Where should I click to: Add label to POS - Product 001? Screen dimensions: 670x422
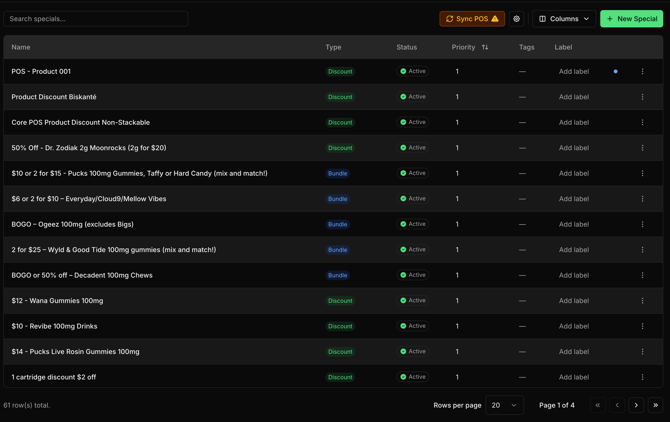574,71
